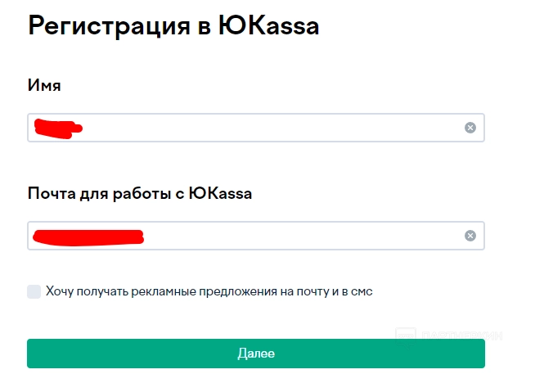Click the word 'ЮKassa' in the title
Screen dimensions: 544x392
click(x=268, y=25)
